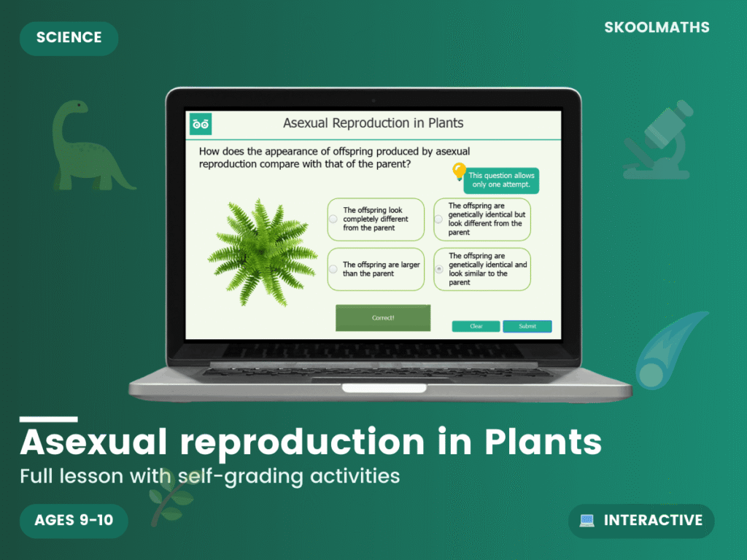This screenshot has height=560, width=747.
Task: Open the SKOOLMATHS label at top right
Action: pos(657,28)
